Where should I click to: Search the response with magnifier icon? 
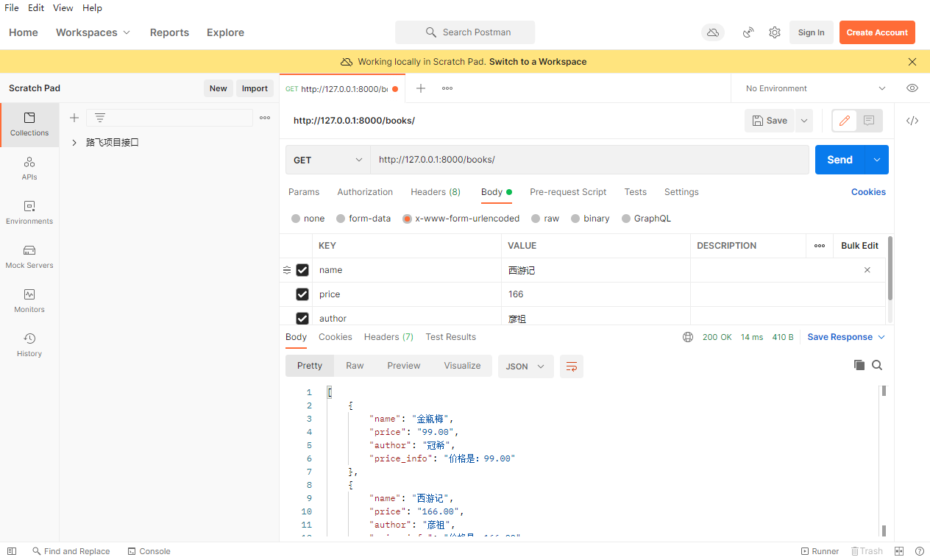pos(877,365)
